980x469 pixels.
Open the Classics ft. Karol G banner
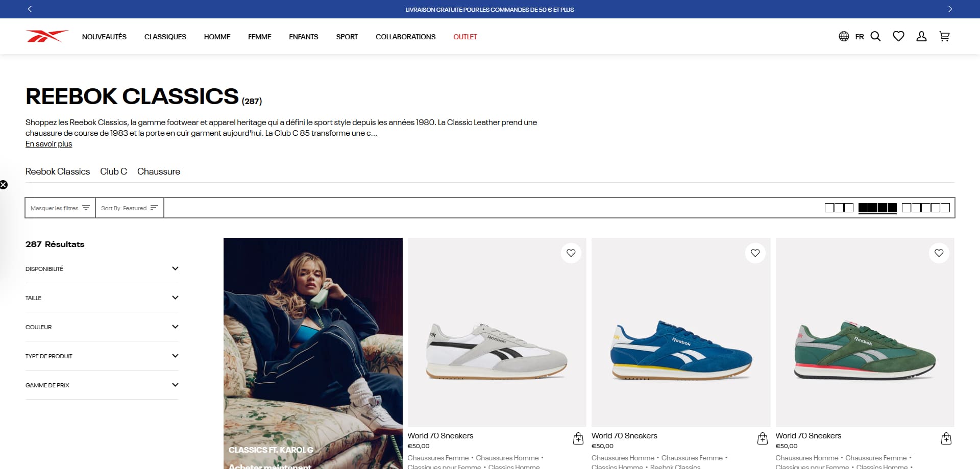(313, 353)
